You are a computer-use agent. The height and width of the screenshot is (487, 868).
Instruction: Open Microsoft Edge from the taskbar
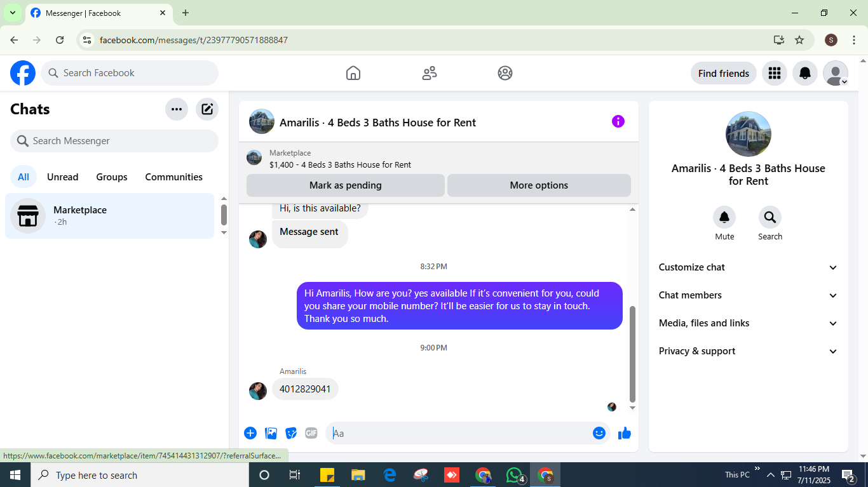coord(390,475)
